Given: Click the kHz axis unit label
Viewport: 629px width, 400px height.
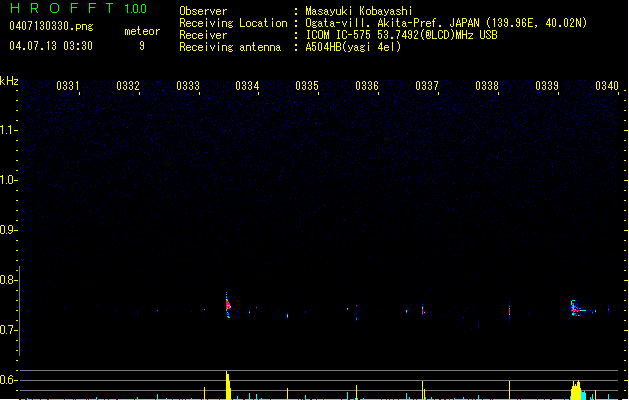Looking at the screenshot, I should pyautogui.click(x=9, y=81).
